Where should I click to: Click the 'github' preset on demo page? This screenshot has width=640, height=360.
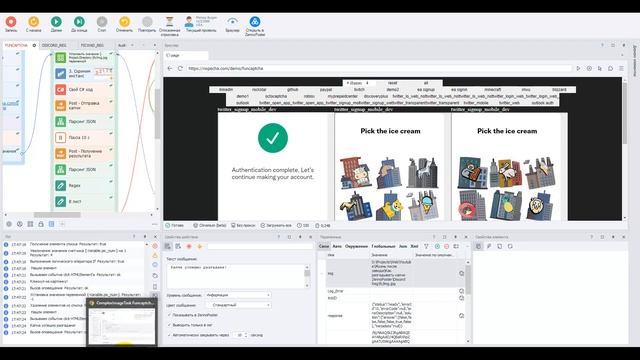tap(293, 89)
